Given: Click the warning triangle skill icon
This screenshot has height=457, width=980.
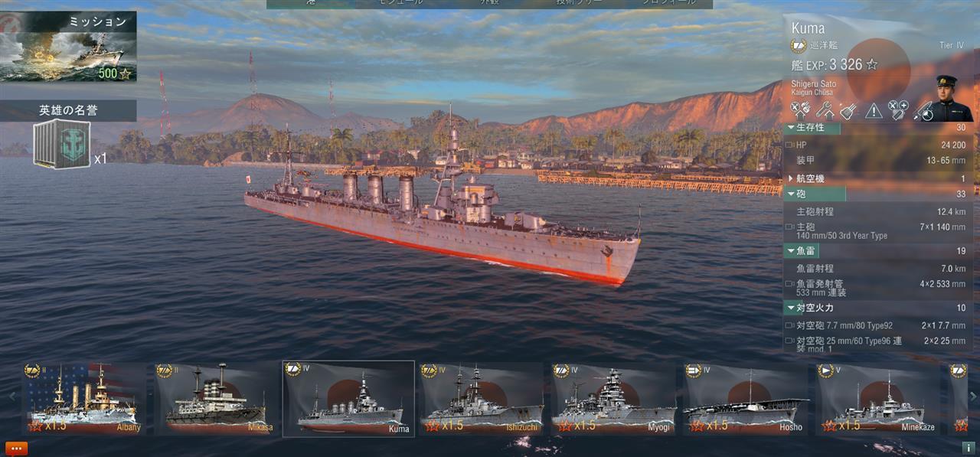Looking at the screenshot, I should coord(874,111).
